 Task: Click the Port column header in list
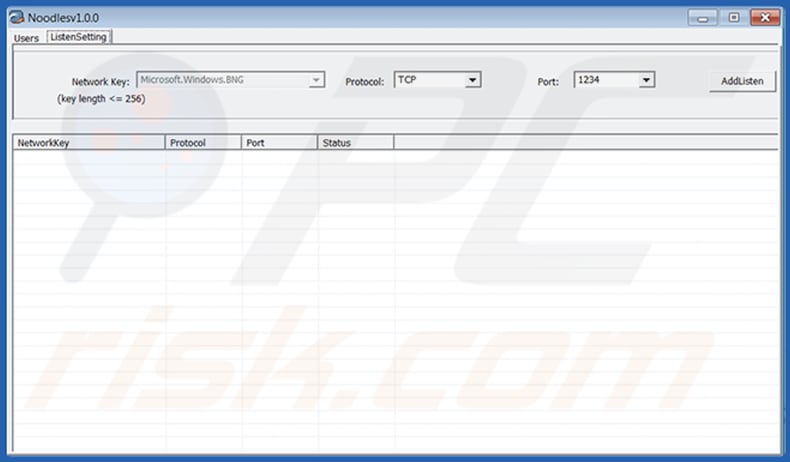tap(279, 143)
